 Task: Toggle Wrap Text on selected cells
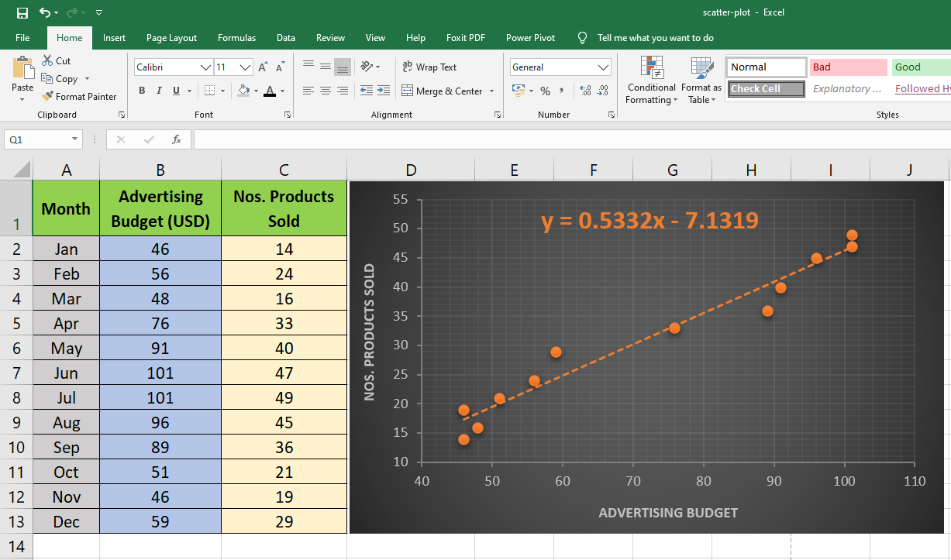tap(429, 67)
